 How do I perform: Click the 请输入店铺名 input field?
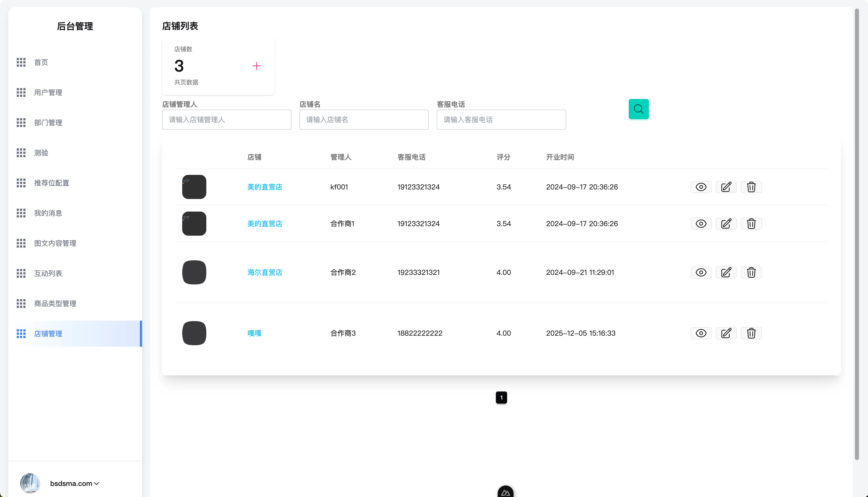click(x=364, y=119)
